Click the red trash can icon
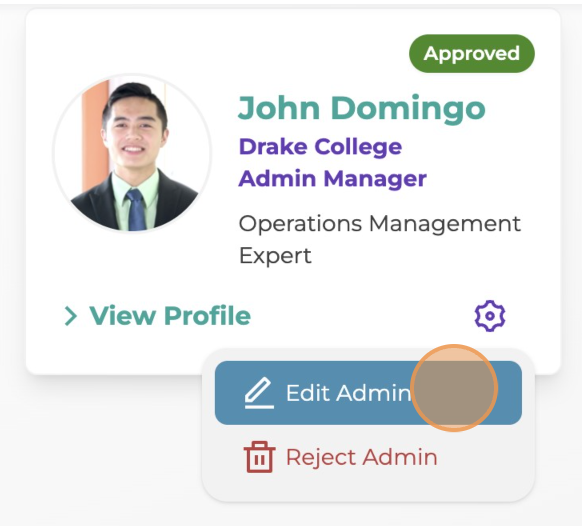Screen dimensions: 582x526 coord(259,457)
